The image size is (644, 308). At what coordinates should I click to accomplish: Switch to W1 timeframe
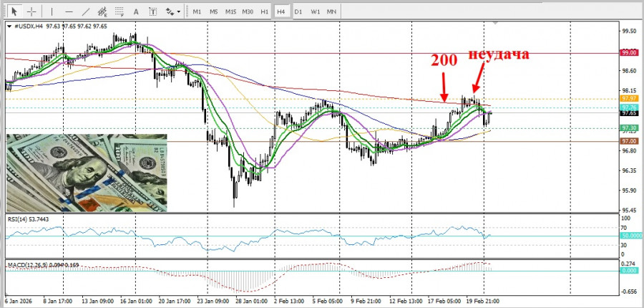tap(316, 11)
